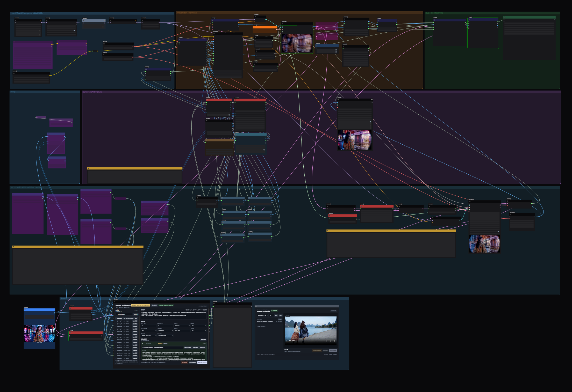Image resolution: width=572 pixels, height=392 pixels.
Task: Open the upload target dropdown showing @Image1
Action: 124,314
